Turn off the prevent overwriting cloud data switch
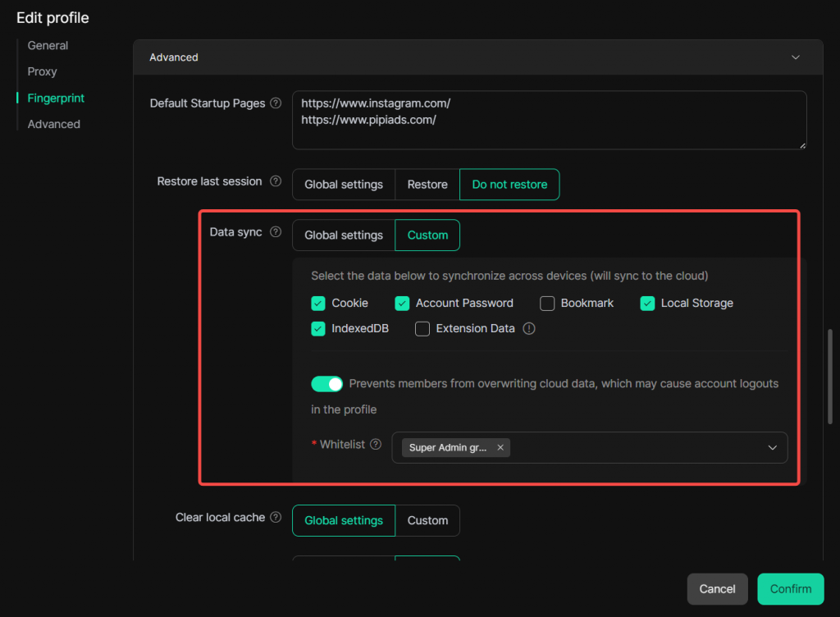Screen dimensions: 840x617 326,384
